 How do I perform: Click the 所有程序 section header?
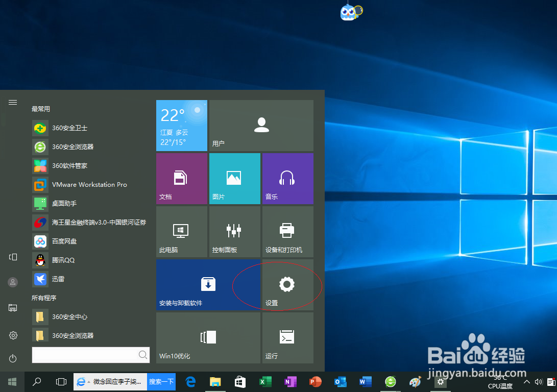(x=44, y=298)
